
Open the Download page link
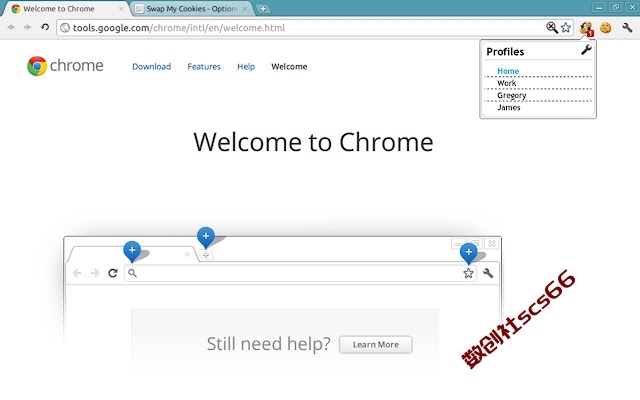point(151,67)
